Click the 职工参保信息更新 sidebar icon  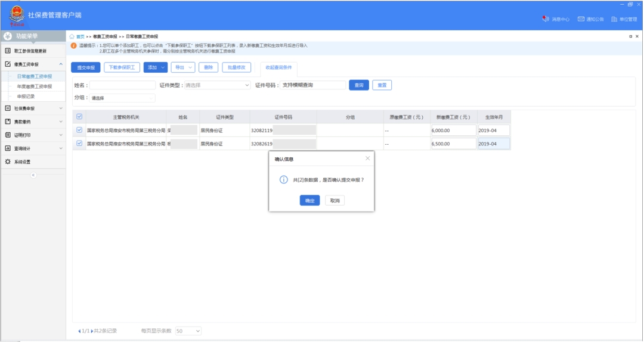coord(8,51)
